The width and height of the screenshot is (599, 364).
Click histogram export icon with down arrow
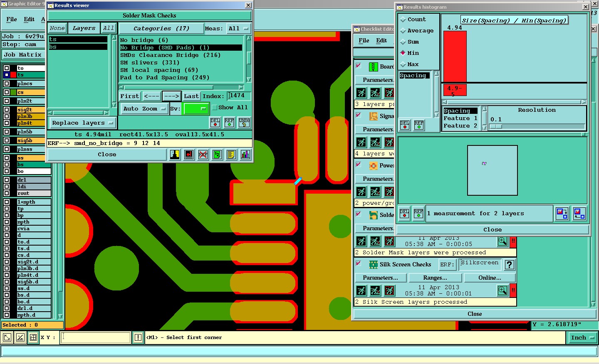click(x=562, y=214)
